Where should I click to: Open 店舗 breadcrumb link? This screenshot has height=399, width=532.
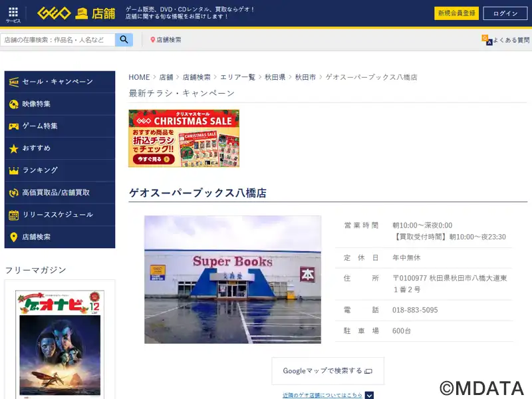click(x=166, y=77)
